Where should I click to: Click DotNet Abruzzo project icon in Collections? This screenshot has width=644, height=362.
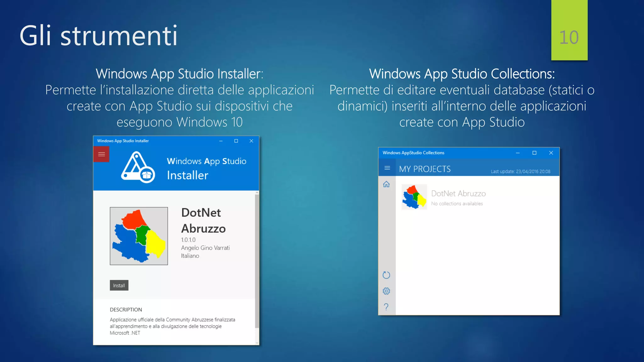(414, 197)
